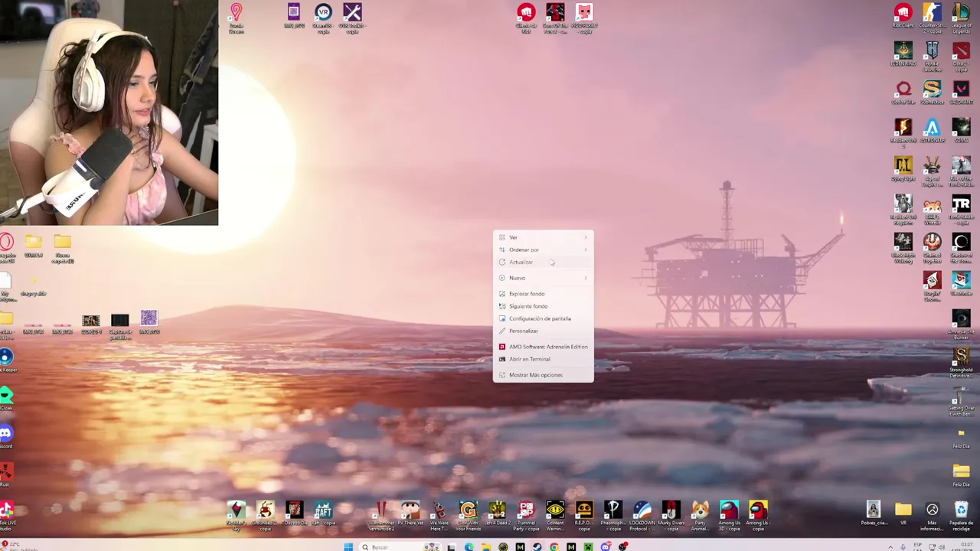Select the Murky Divers copia icon
This screenshot has height=551, width=980.
tap(671, 515)
